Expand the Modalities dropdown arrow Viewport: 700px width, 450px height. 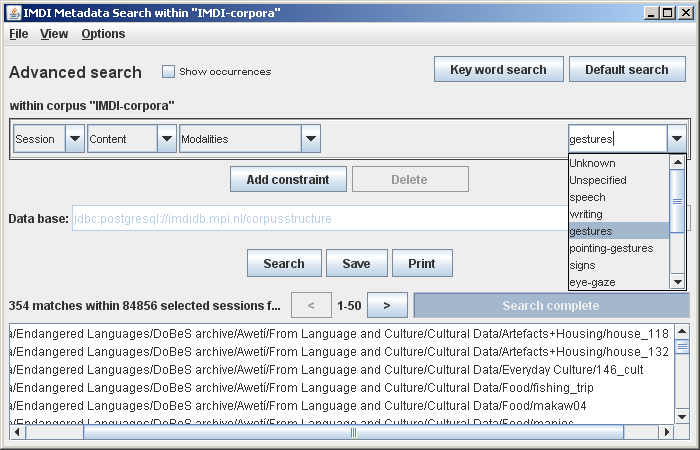point(310,139)
